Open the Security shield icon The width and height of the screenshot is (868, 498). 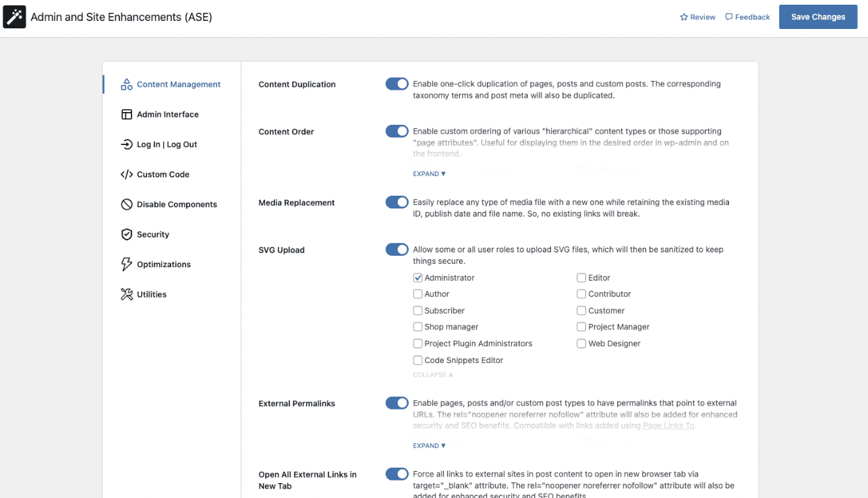(126, 234)
